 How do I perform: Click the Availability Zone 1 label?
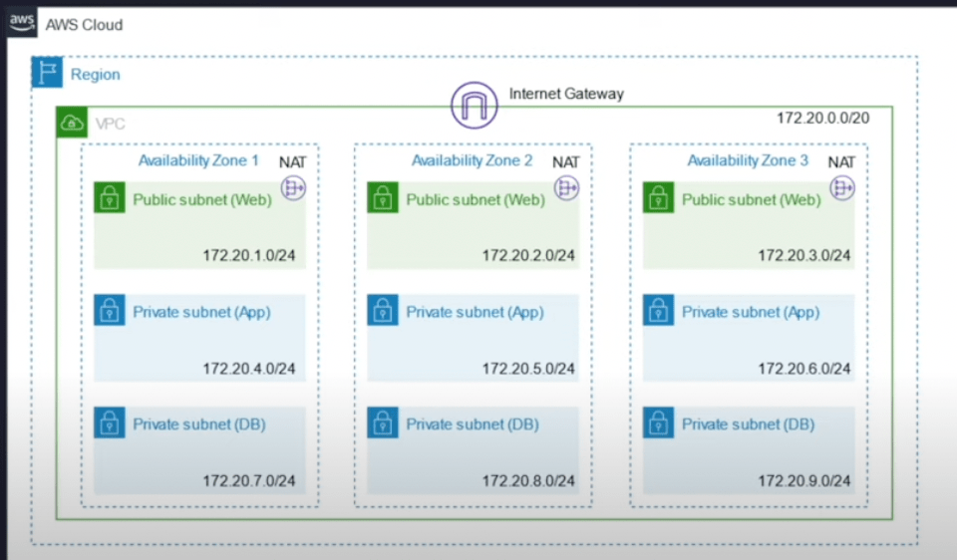pyautogui.click(x=198, y=160)
